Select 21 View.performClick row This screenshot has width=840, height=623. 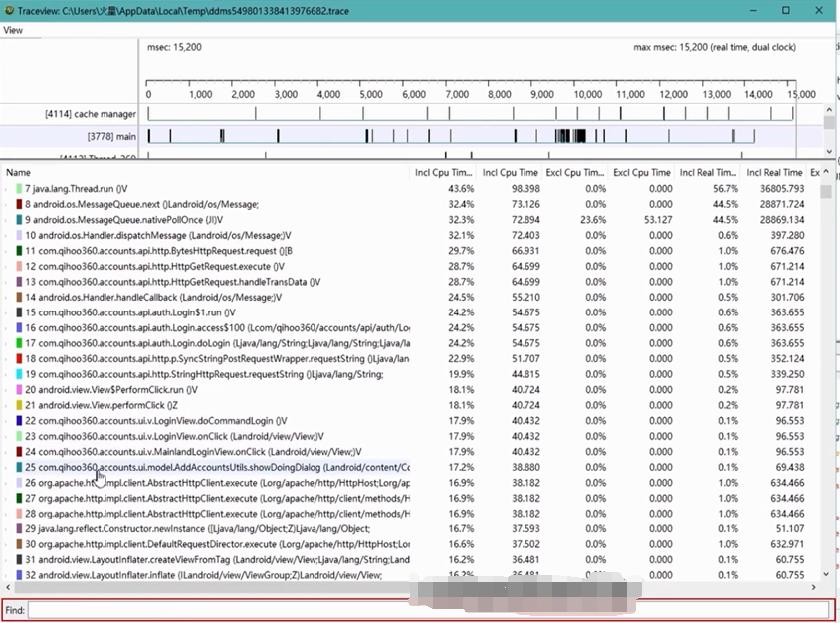click(410, 405)
